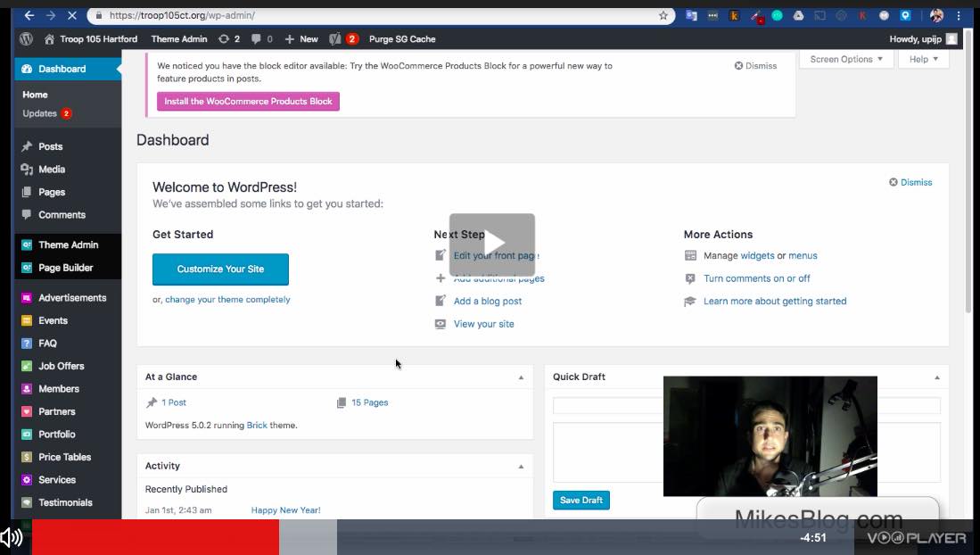
Task: Open the menus management link
Action: tap(803, 255)
